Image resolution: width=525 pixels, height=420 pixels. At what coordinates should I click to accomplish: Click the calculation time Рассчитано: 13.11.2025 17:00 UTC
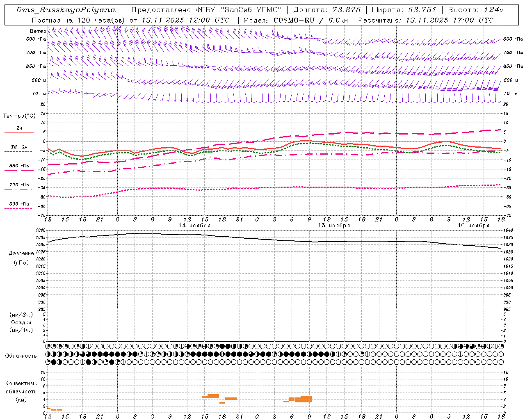tap(426, 20)
